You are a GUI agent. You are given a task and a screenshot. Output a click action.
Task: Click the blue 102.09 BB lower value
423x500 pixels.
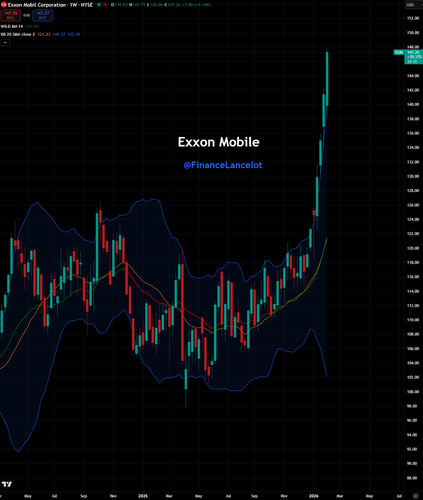click(74, 34)
